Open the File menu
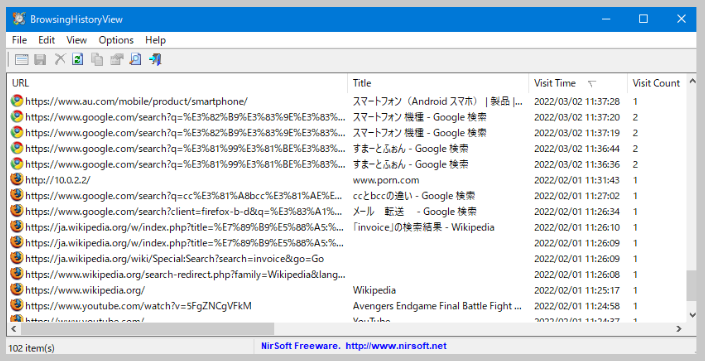This screenshot has width=705, height=361. [19, 40]
